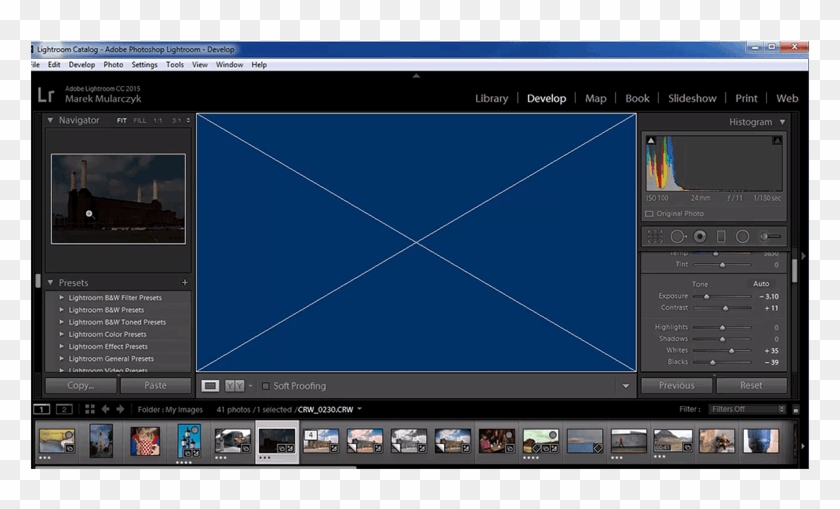Click the Exposure slider handle

click(707, 296)
